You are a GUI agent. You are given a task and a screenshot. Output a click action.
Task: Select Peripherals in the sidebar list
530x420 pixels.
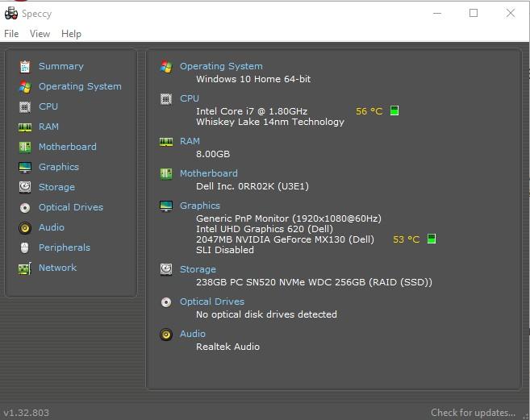[x=65, y=247]
